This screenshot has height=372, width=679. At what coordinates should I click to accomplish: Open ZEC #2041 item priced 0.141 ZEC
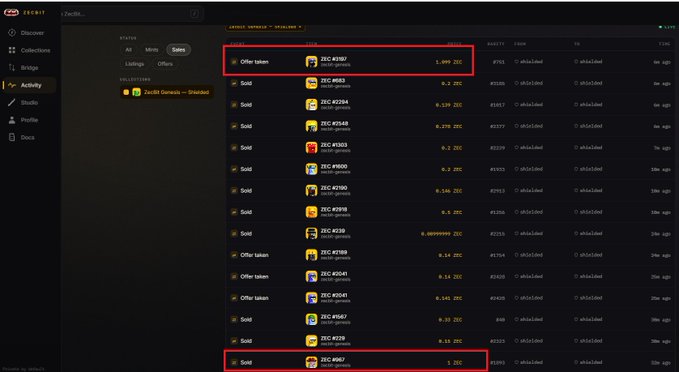tap(333, 295)
